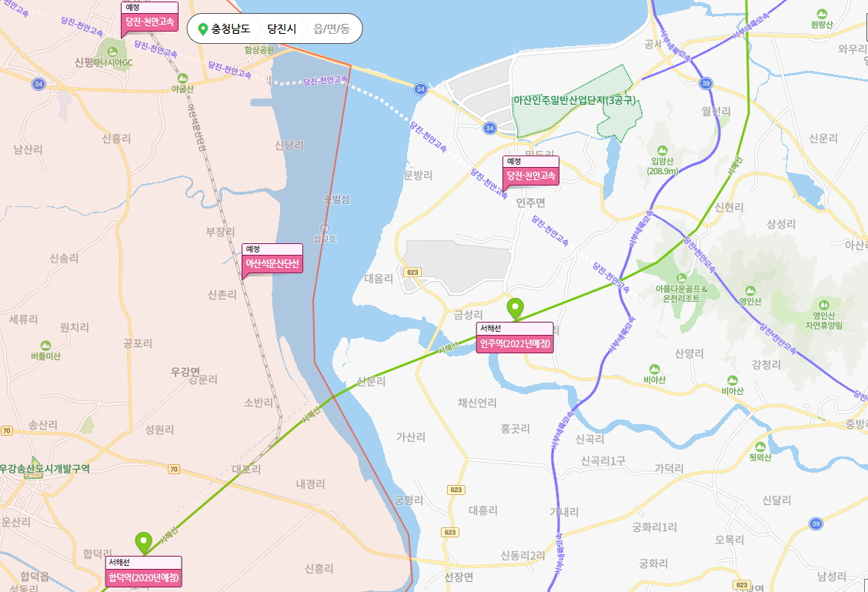The image size is (868, 592).
Task: Click the green pin at 합덕역 station
Action: pos(143,544)
